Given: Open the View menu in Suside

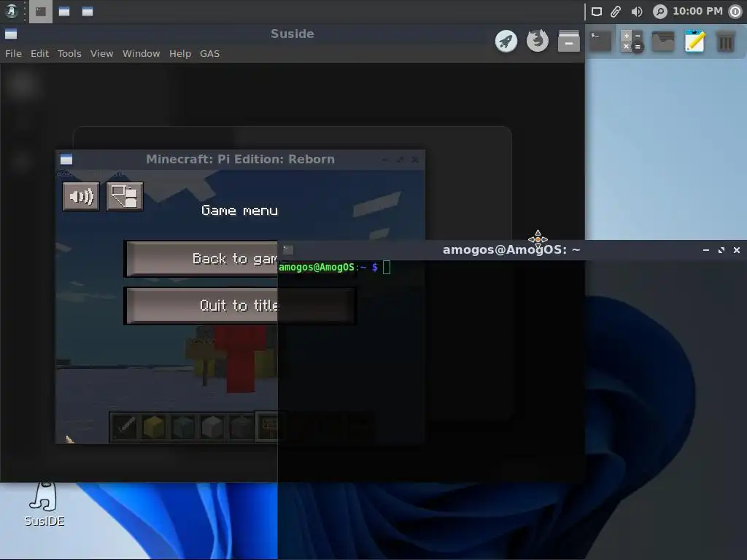Looking at the screenshot, I should coord(102,53).
